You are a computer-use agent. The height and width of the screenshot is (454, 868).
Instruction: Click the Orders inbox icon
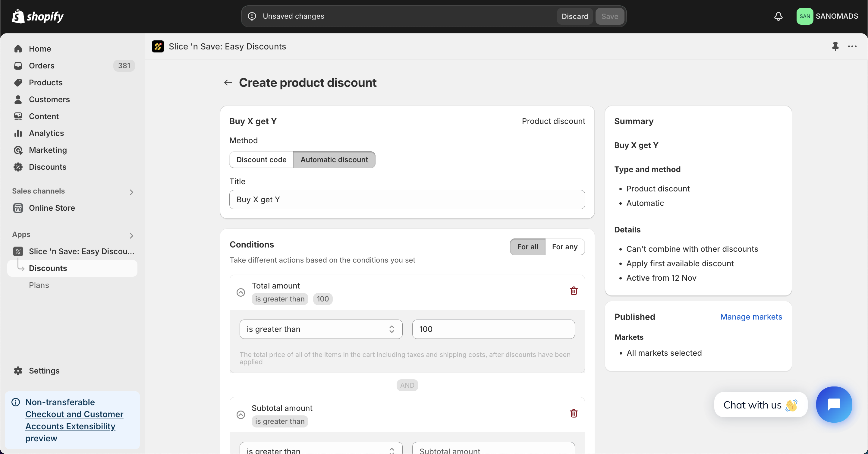point(18,66)
